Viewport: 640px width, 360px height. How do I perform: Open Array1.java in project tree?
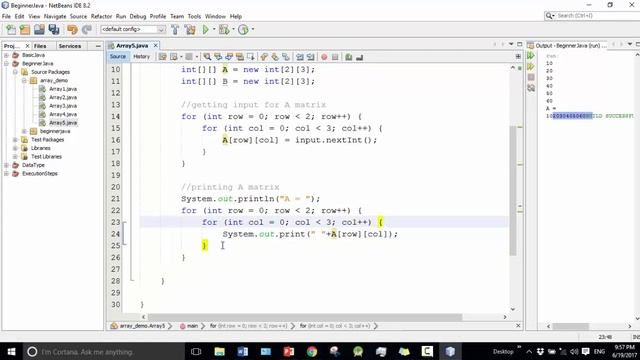62,89
